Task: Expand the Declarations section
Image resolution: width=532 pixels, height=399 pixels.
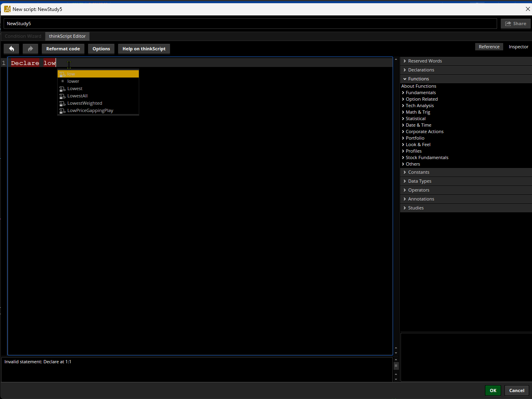Action: [x=466, y=70]
